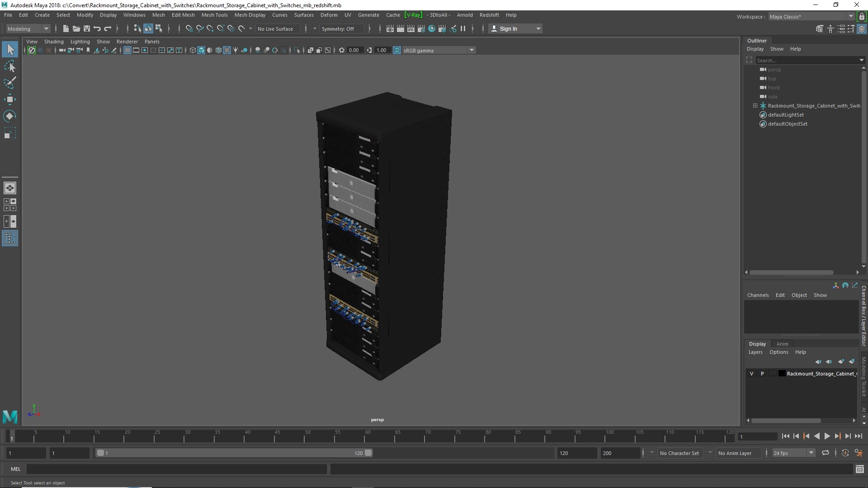Open the sRGB gamma dropdown
The width and height of the screenshot is (868, 488).
coord(439,50)
